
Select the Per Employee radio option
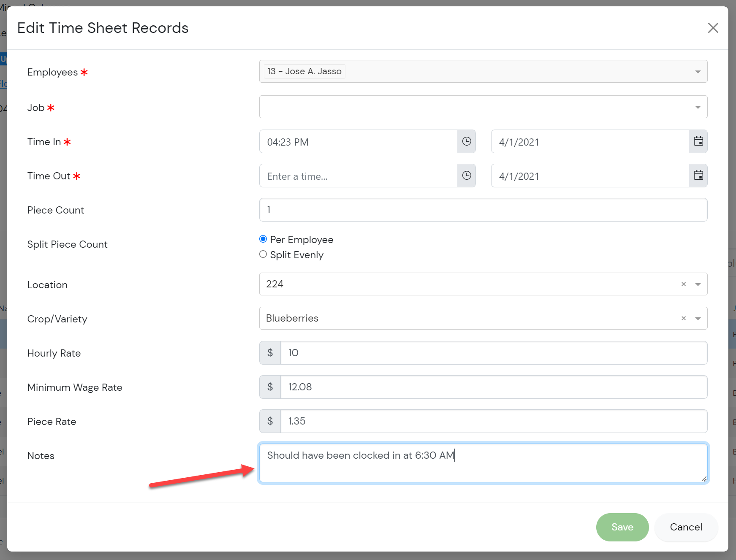click(x=263, y=239)
